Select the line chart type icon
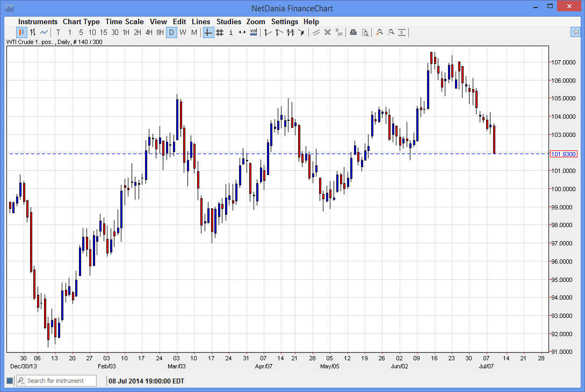The image size is (585, 392). (x=45, y=32)
